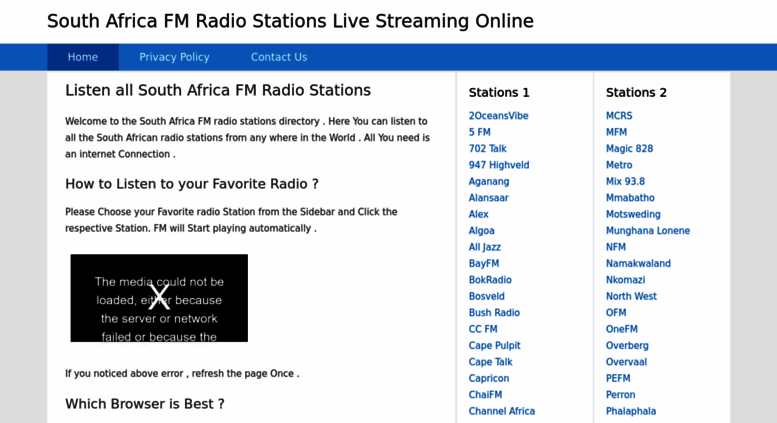The height and width of the screenshot is (423, 777).
Task: Listen to 947 Highveld station
Action: [499, 165]
